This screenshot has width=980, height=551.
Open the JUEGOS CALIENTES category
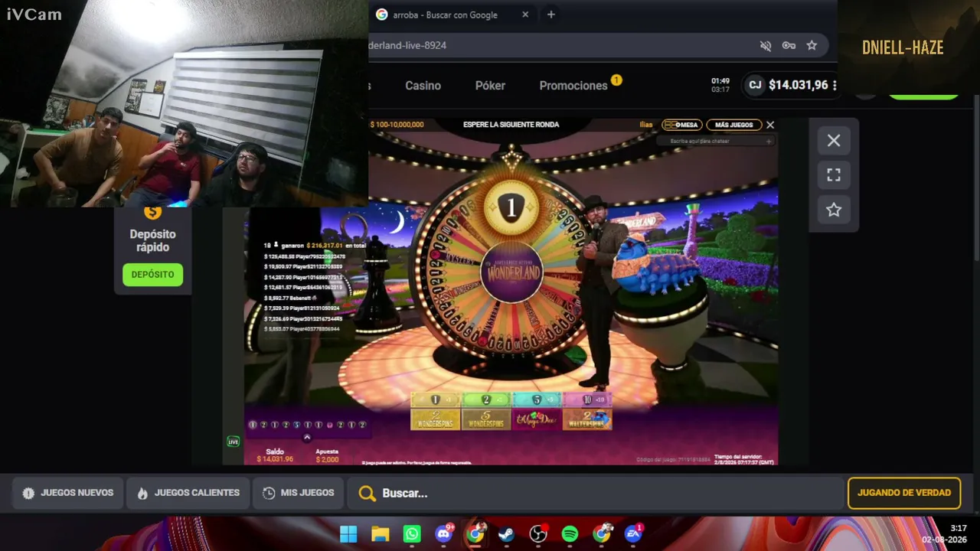[188, 493]
